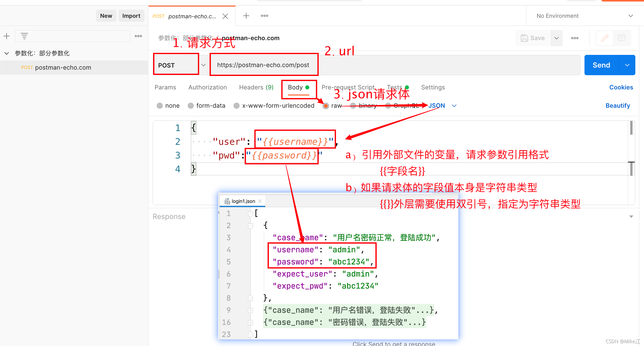This screenshot has width=644, height=346.
Task: Click the Beautify link
Action: (x=618, y=106)
